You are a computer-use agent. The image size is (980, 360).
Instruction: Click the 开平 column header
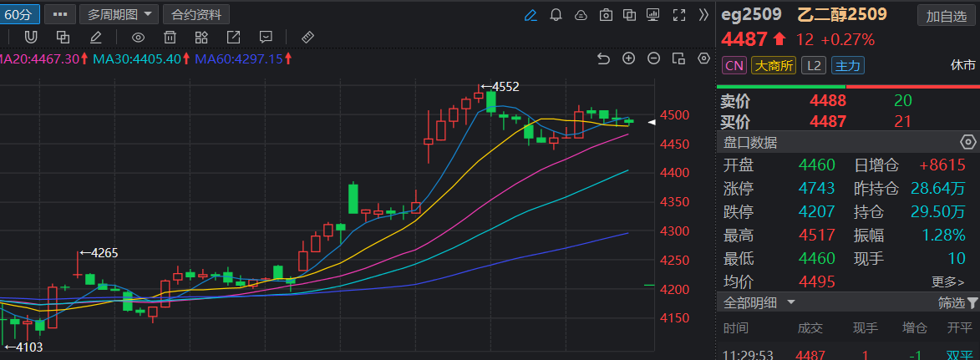pos(959,328)
